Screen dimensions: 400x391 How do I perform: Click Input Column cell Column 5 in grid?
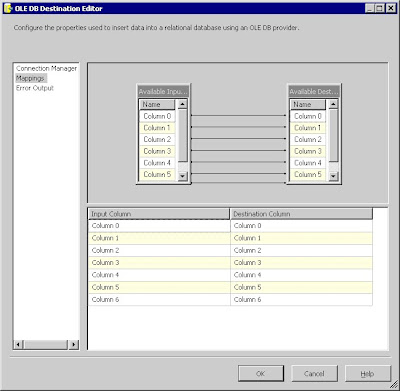click(159, 288)
